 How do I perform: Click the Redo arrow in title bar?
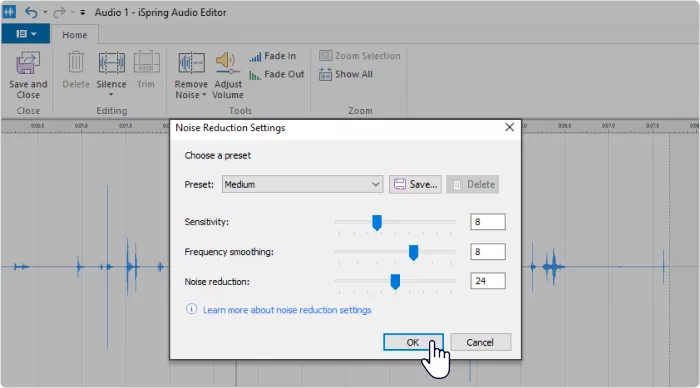coord(59,13)
